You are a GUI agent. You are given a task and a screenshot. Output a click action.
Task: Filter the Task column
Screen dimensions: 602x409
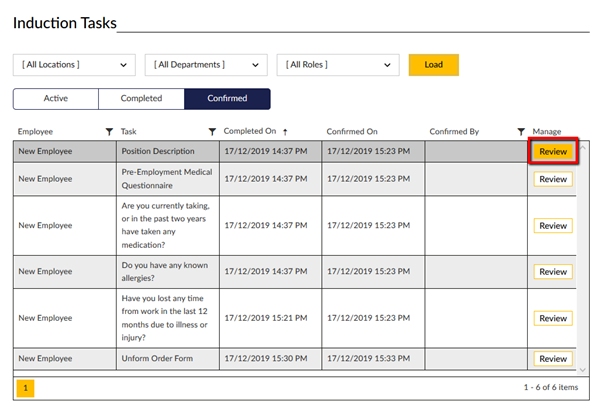[212, 132]
